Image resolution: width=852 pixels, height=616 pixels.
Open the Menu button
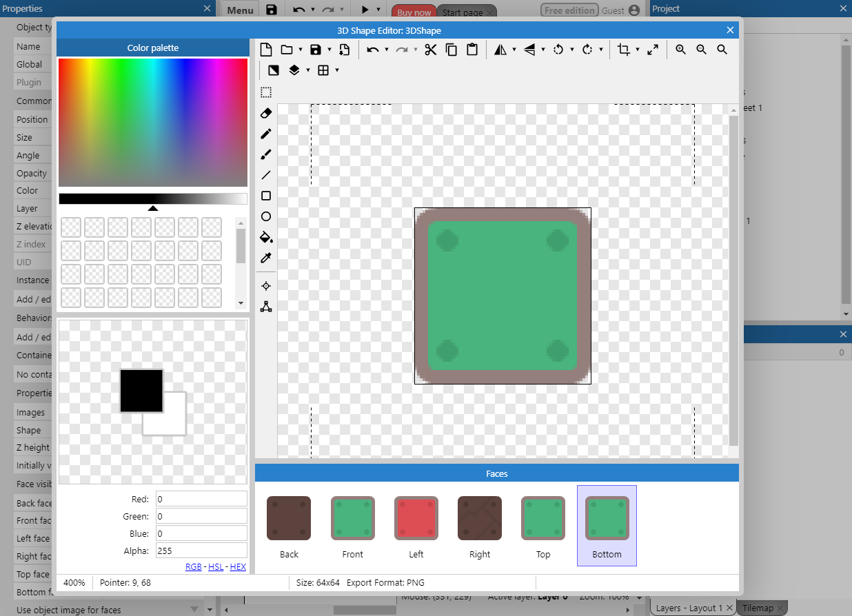[x=240, y=10]
